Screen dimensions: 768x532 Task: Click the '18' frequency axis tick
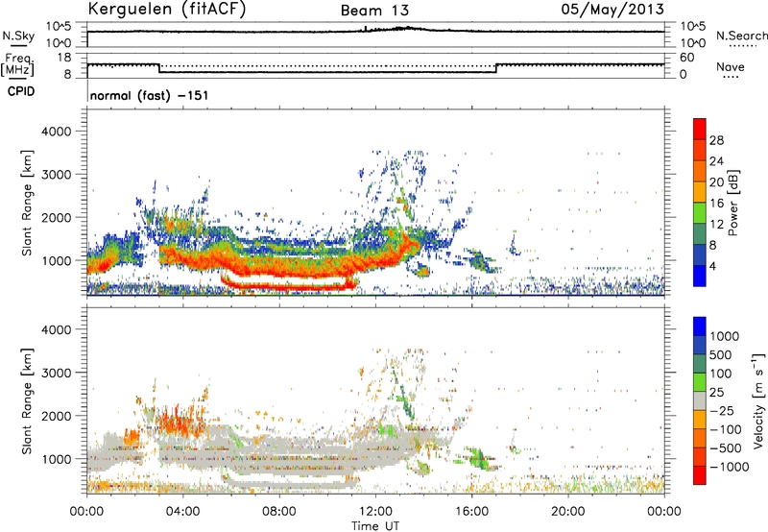click(x=64, y=58)
